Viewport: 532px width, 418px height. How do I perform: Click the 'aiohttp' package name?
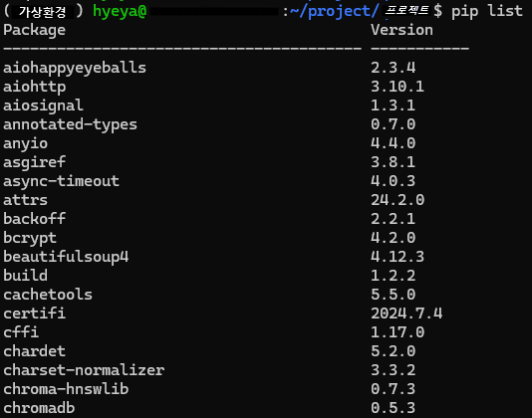pyautogui.click(x=35, y=88)
